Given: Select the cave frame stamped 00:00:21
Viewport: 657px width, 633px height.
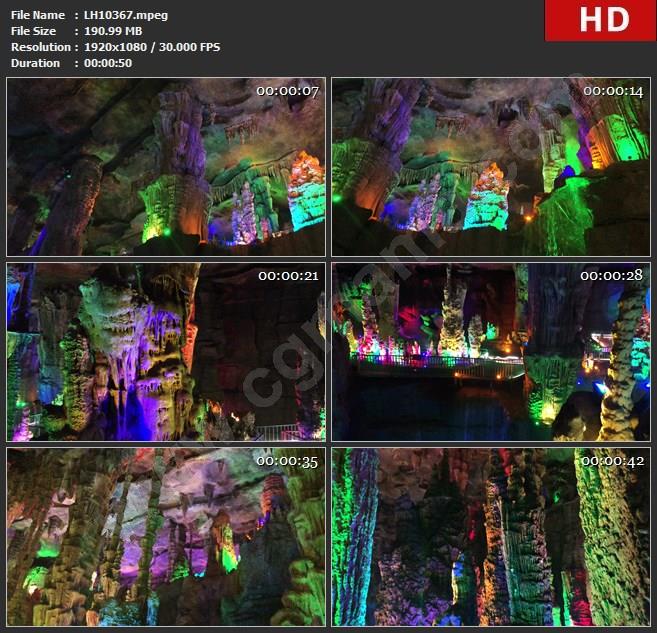Looking at the screenshot, I should point(166,352).
